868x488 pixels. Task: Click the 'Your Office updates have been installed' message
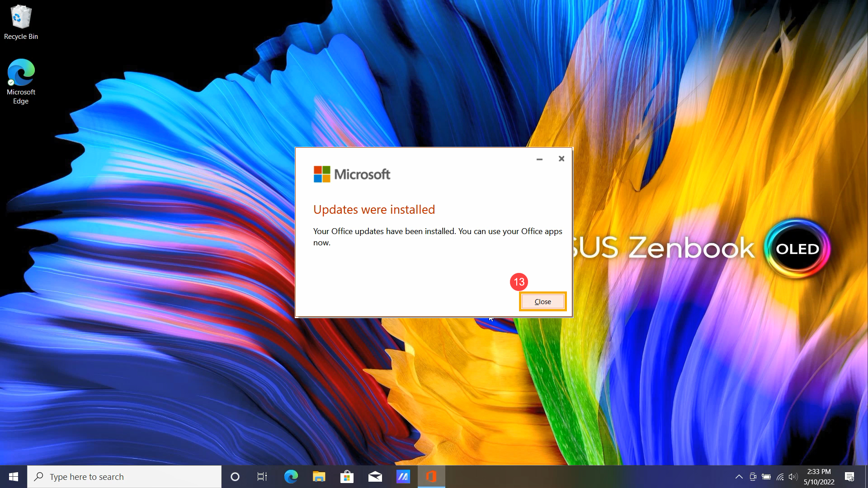pos(438,237)
